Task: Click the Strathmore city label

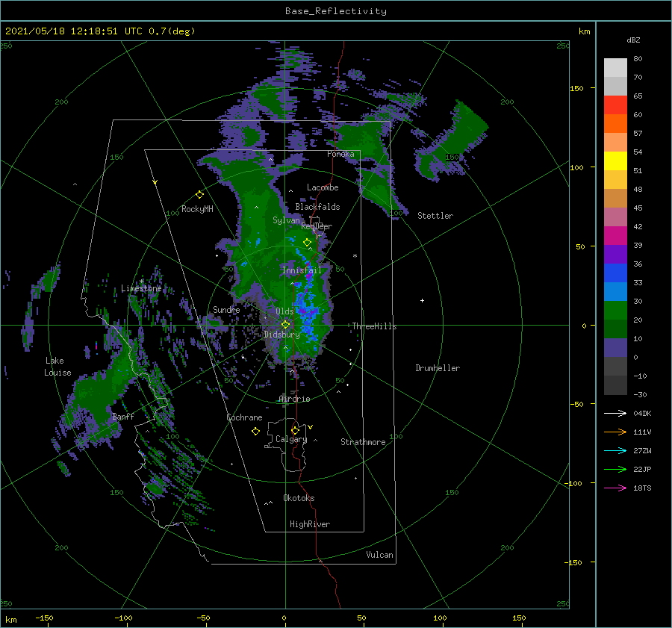Action: [363, 442]
